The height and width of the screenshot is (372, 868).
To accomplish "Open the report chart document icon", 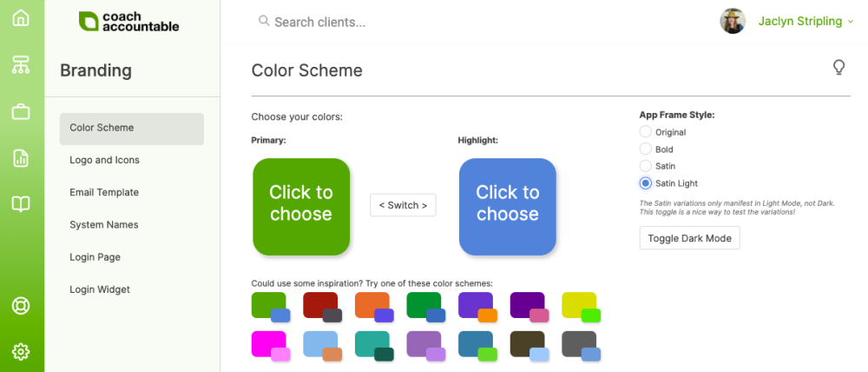I will tap(21, 158).
